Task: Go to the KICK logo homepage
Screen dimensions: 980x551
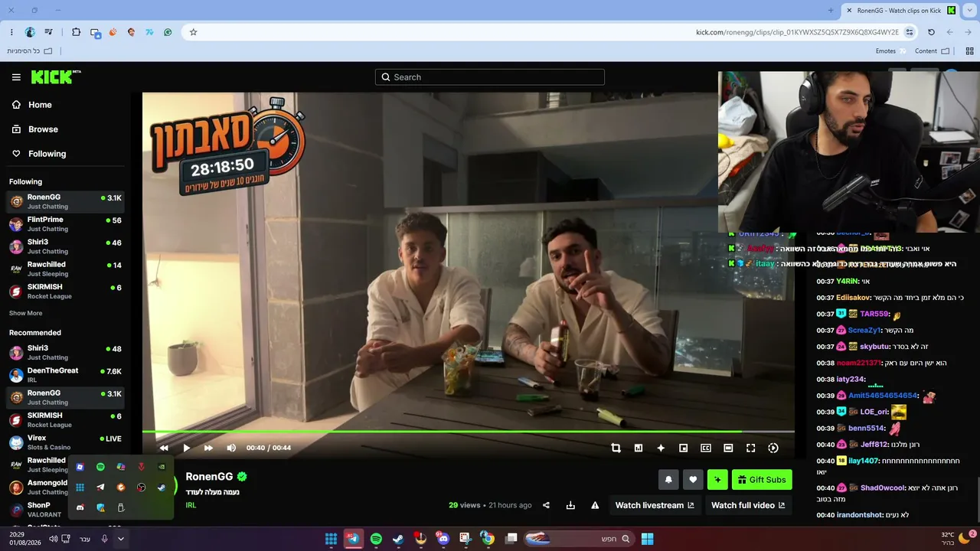Action: [56, 77]
